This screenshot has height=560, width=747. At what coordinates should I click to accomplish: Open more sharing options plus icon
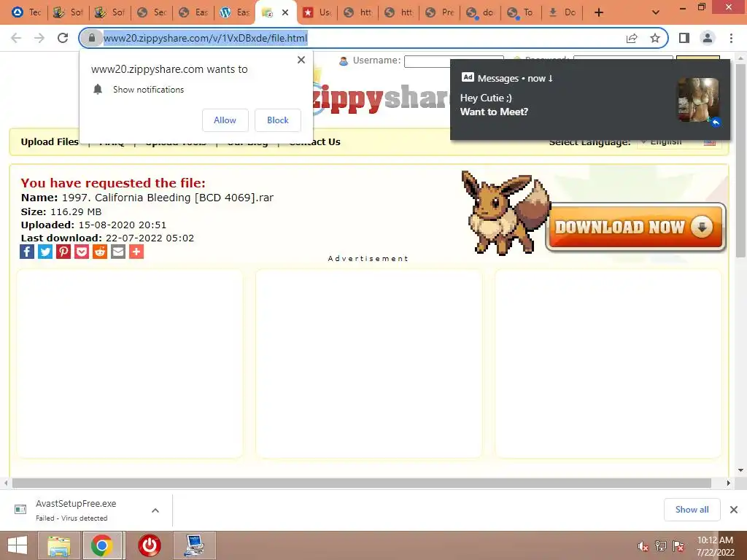(x=136, y=252)
